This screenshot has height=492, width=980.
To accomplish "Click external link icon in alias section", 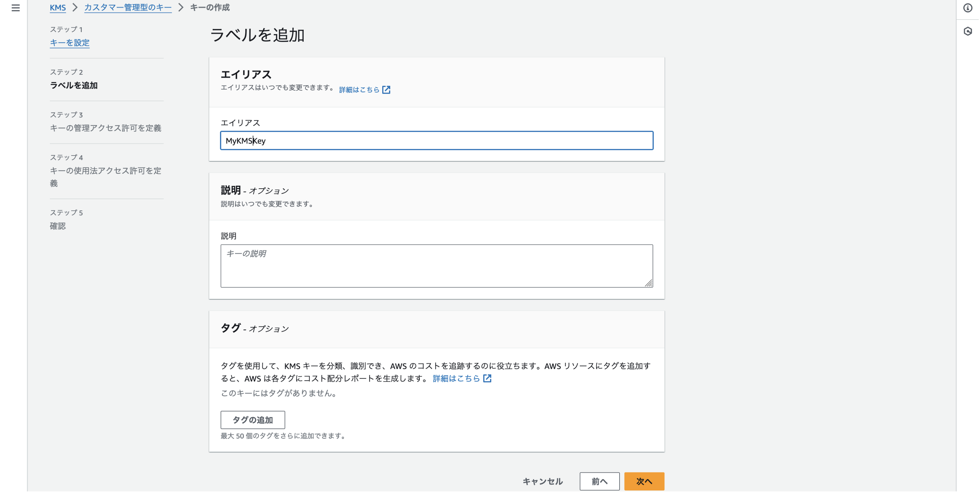I will pyautogui.click(x=386, y=90).
